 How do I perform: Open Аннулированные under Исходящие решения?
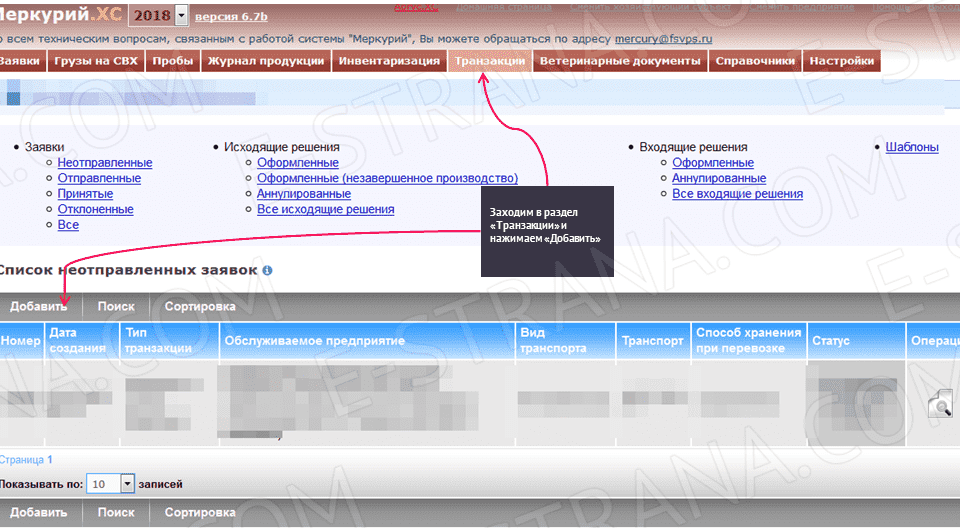(x=304, y=193)
